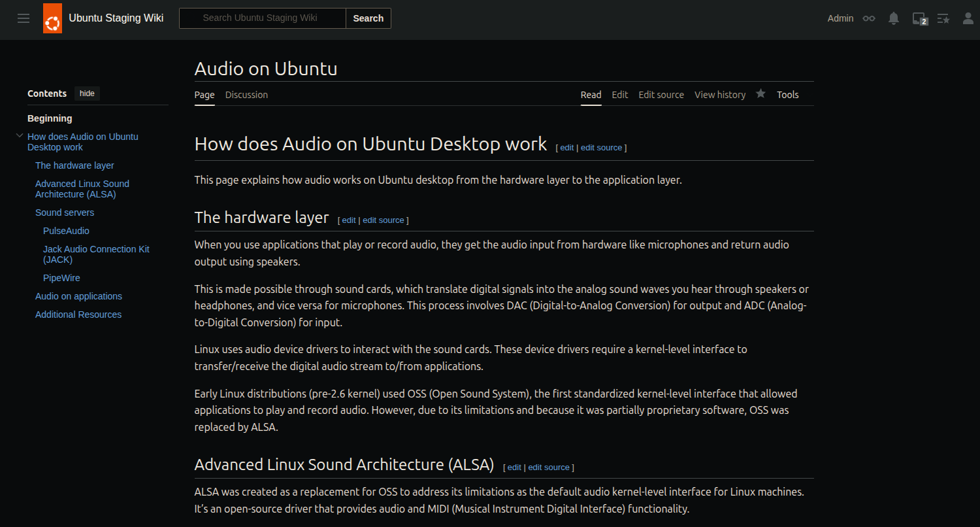Open notices tray with 2 badge

(919, 18)
